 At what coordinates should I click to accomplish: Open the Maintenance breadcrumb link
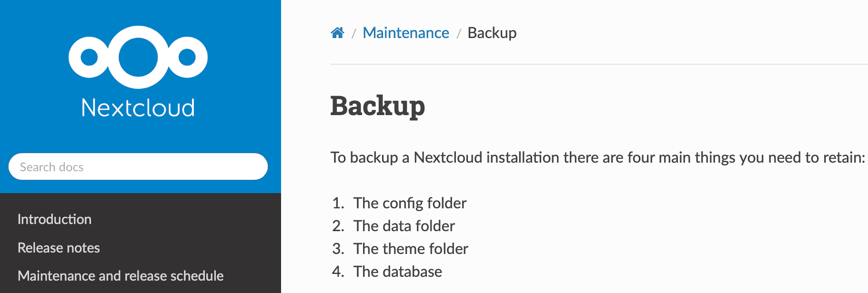click(x=406, y=33)
